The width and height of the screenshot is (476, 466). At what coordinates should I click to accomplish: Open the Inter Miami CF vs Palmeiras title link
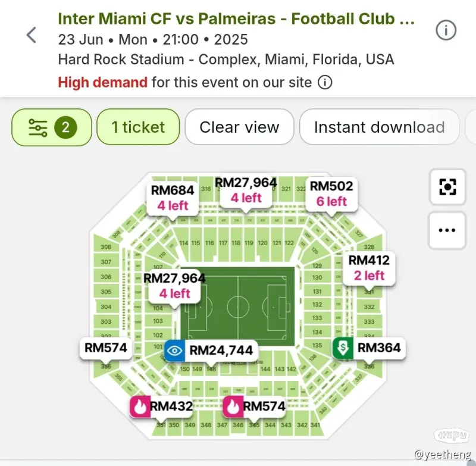pos(236,19)
